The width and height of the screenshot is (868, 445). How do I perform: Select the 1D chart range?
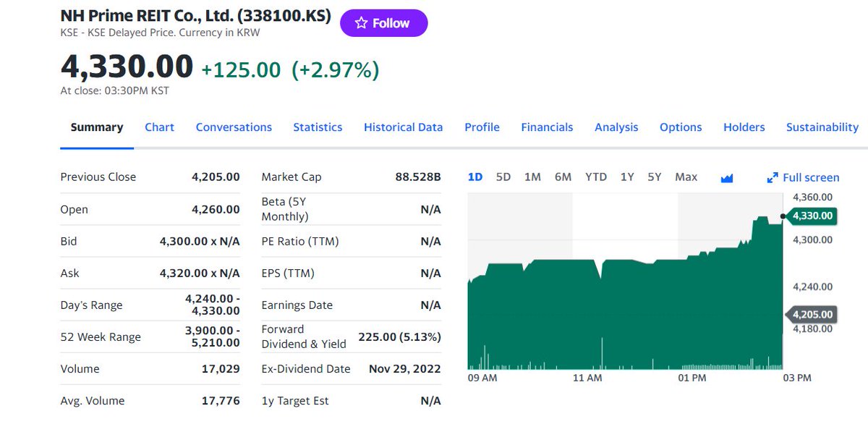point(475,177)
